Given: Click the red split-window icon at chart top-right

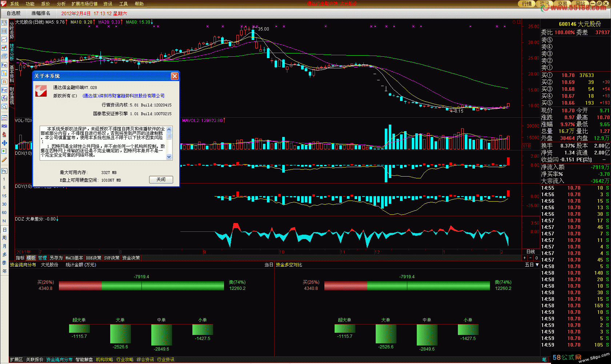Looking at the screenshot, I should point(519,22).
